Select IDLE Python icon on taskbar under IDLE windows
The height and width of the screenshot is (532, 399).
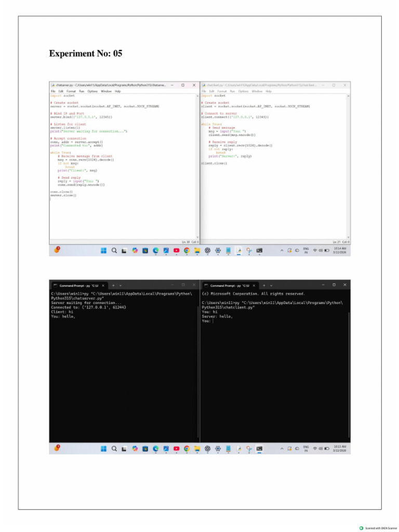(239, 250)
